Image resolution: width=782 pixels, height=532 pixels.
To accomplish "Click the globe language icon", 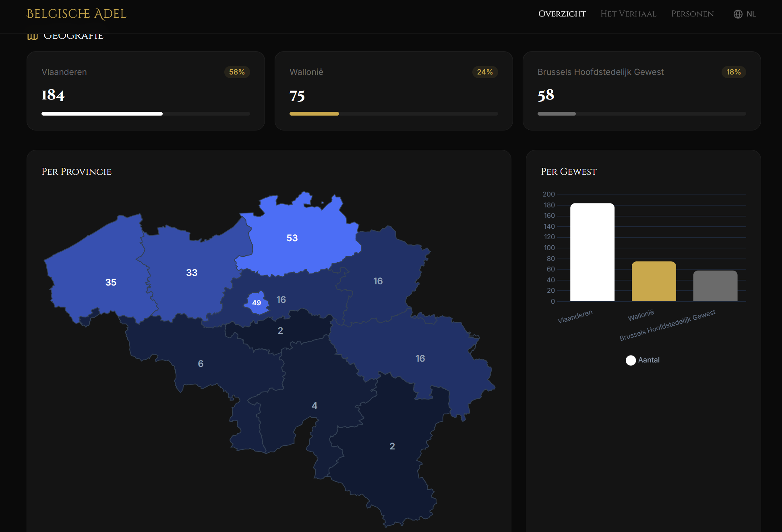I will point(738,14).
